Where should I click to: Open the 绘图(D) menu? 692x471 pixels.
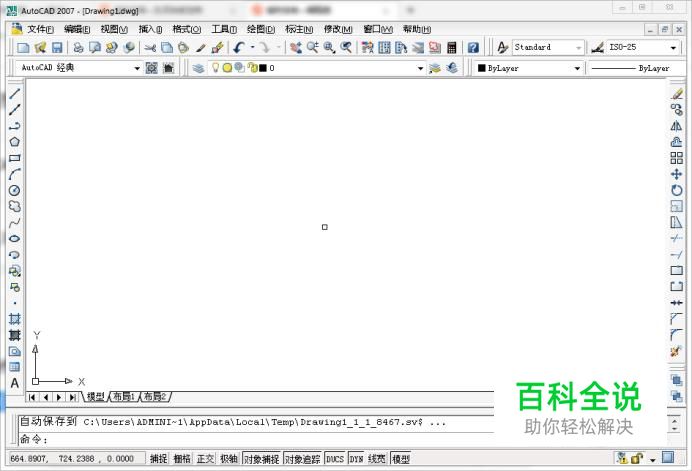pyautogui.click(x=260, y=29)
